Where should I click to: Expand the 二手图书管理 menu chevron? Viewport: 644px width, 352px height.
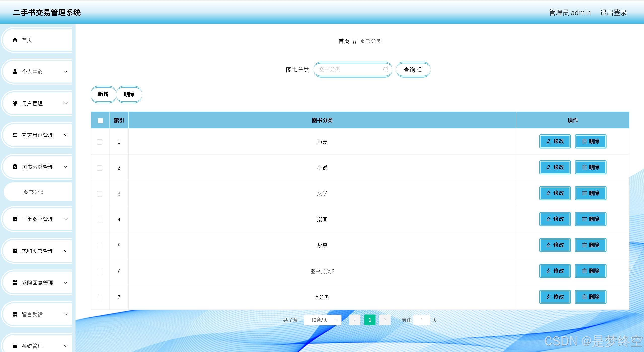coord(66,219)
